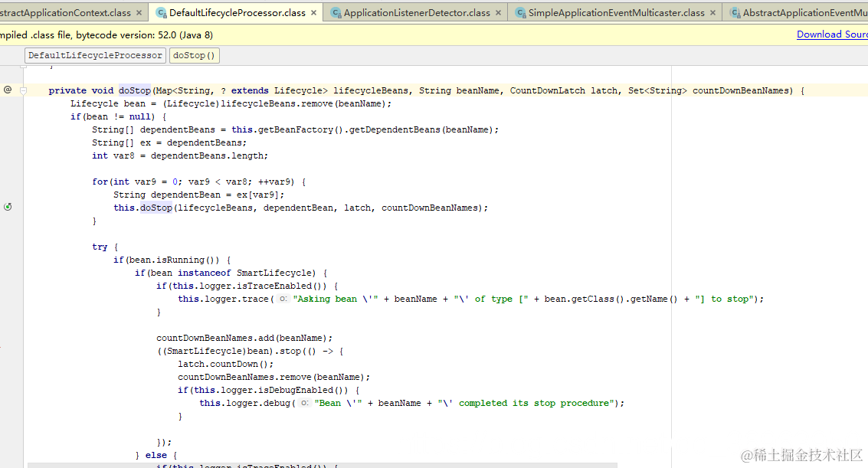Click the else keyword

pos(156,455)
